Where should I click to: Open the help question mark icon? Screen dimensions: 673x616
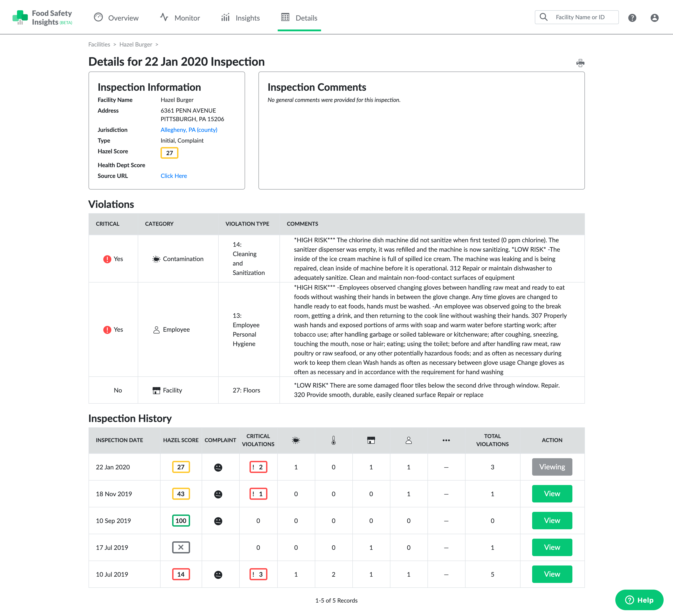(632, 18)
